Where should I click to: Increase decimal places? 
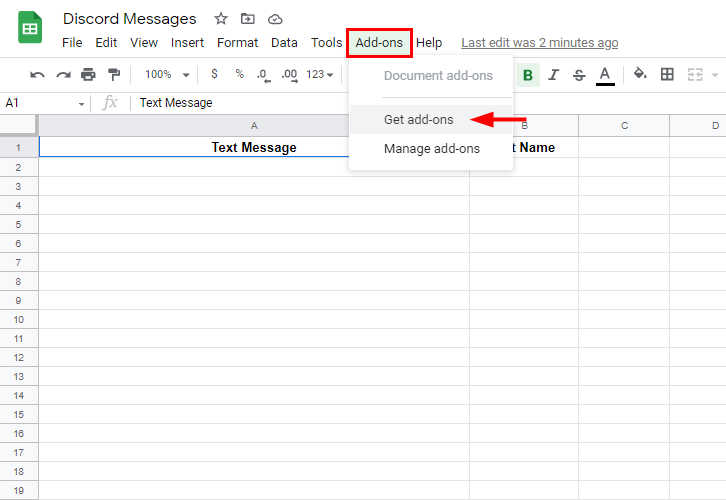point(290,75)
